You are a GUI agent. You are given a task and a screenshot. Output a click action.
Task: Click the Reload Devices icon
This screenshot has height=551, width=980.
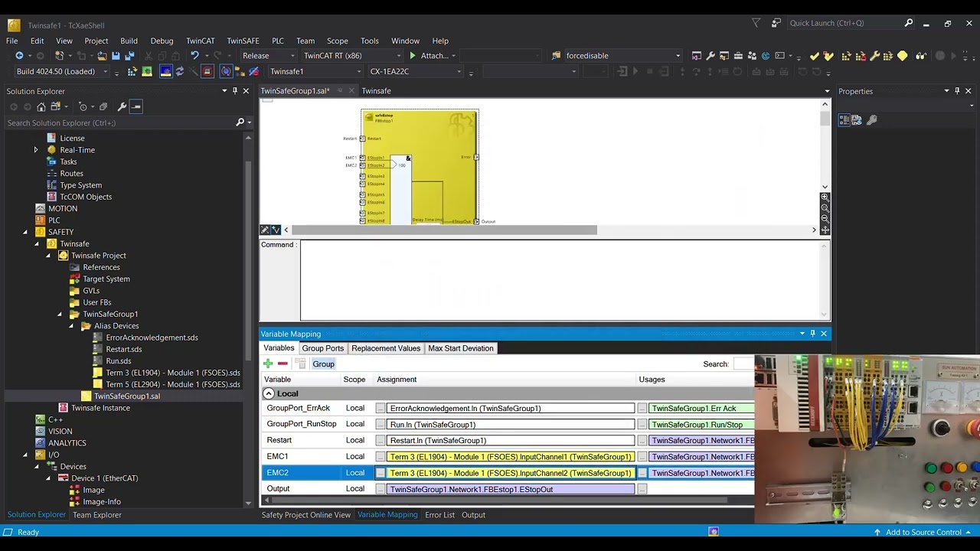point(180,72)
